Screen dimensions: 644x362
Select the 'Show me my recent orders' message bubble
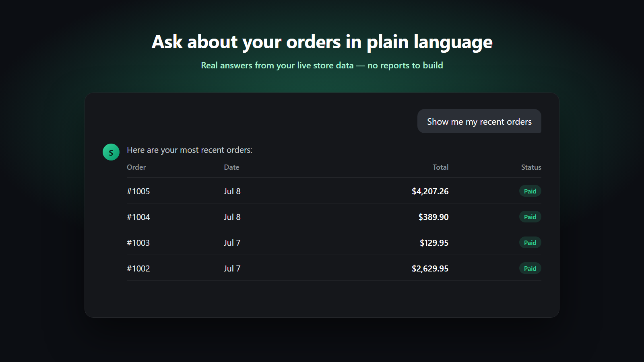pyautogui.click(x=479, y=121)
